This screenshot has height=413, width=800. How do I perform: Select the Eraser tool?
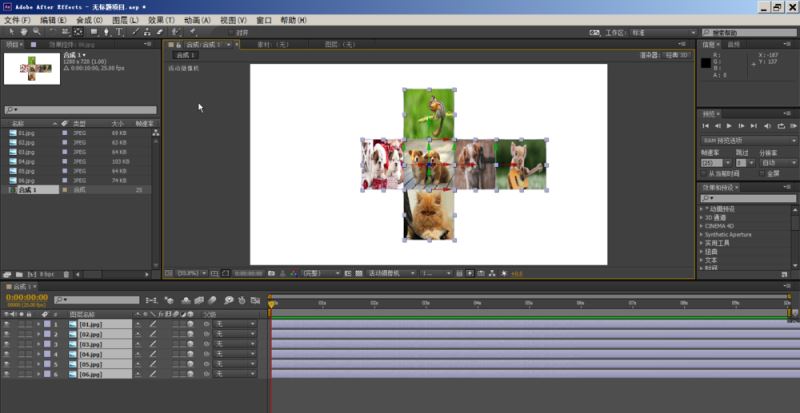click(160, 32)
